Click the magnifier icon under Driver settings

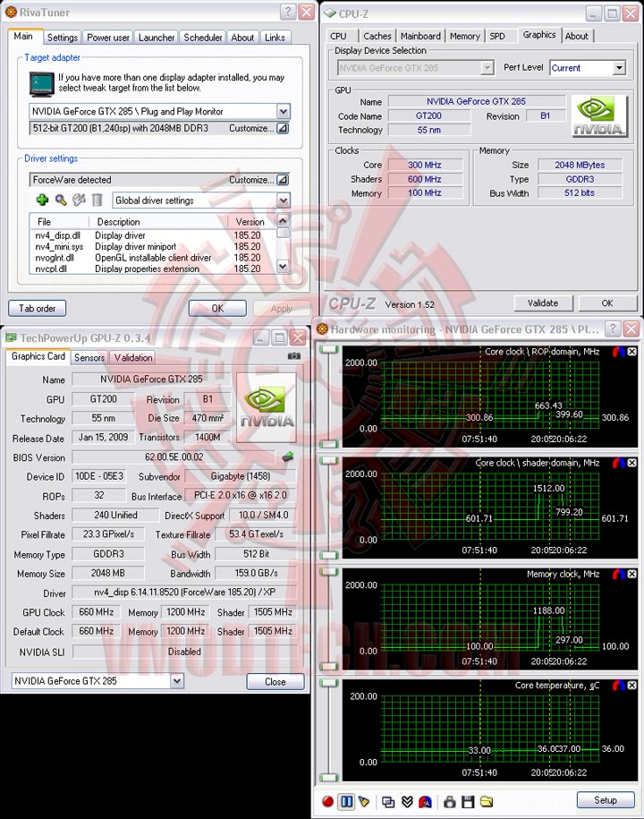(x=61, y=200)
